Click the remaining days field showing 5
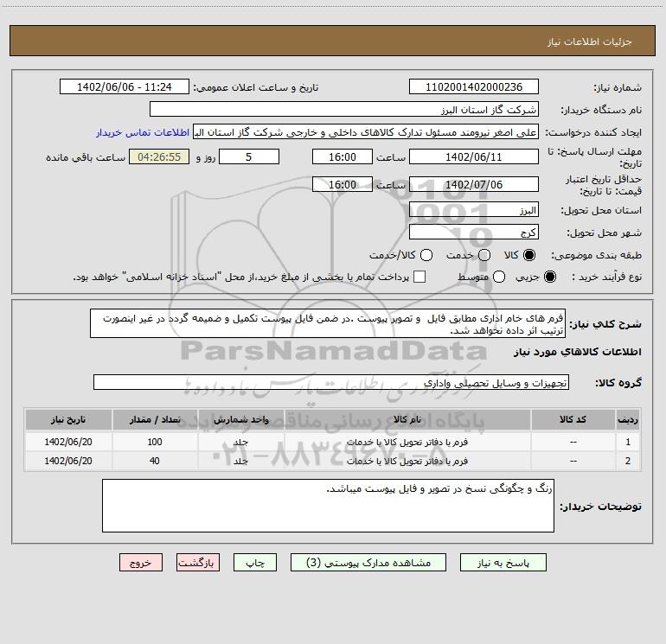Image resolution: width=666 pixels, height=644 pixels. coord(249,156)
